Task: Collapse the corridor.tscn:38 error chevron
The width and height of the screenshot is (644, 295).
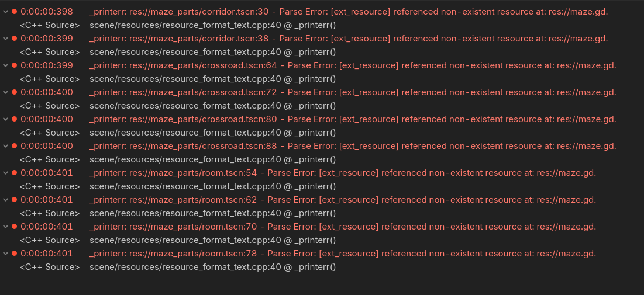Action: click(5, 39)
